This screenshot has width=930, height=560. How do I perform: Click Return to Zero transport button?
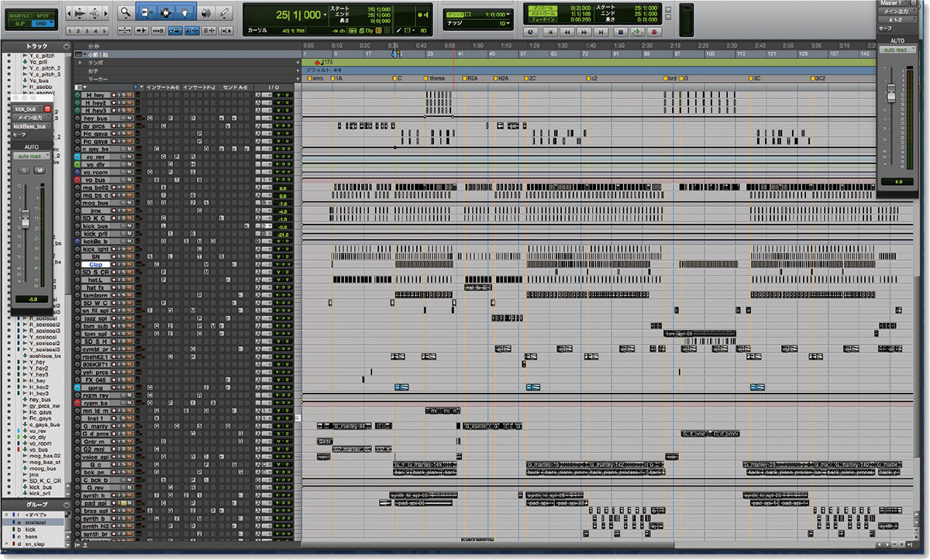click(551, 32)
